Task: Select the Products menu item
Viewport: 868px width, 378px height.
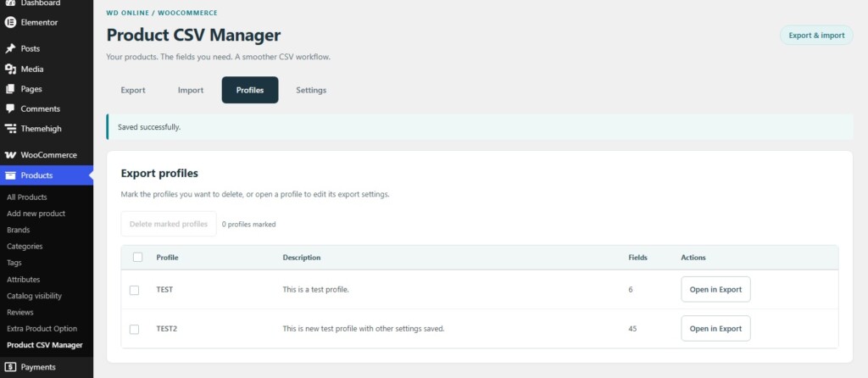Action: click(x=47, y=175)
